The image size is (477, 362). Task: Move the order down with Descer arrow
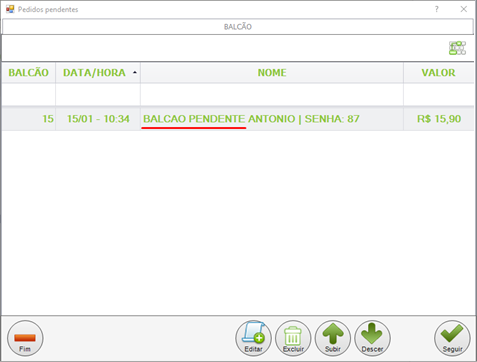point(372,338)
